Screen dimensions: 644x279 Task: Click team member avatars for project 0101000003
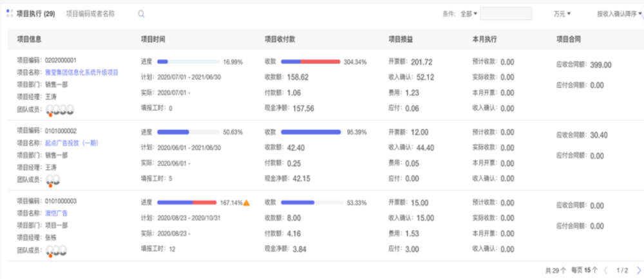pyautogui.click(x=56, y=250)
